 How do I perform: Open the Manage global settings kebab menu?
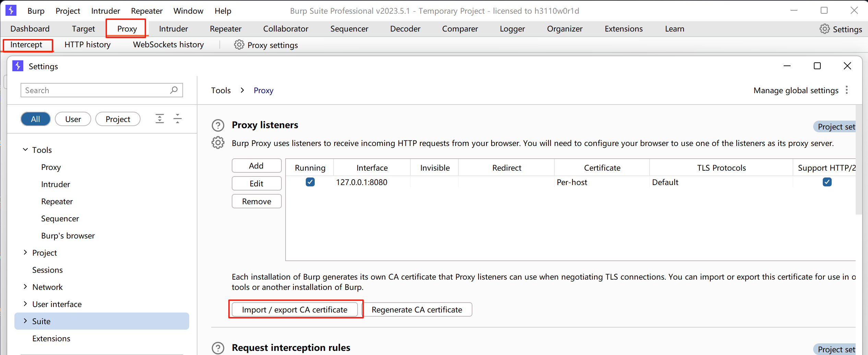click(x=847, y=90)
